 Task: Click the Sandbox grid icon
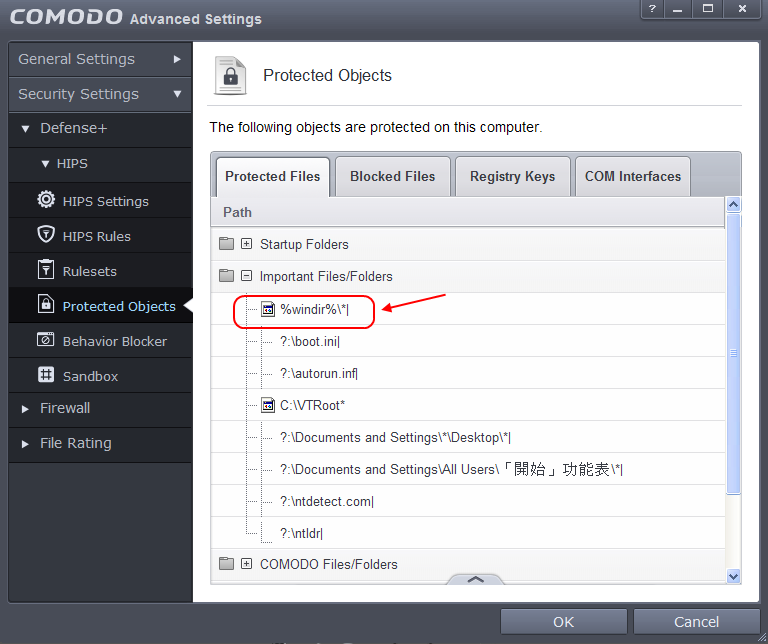click(x=46, y=375)
